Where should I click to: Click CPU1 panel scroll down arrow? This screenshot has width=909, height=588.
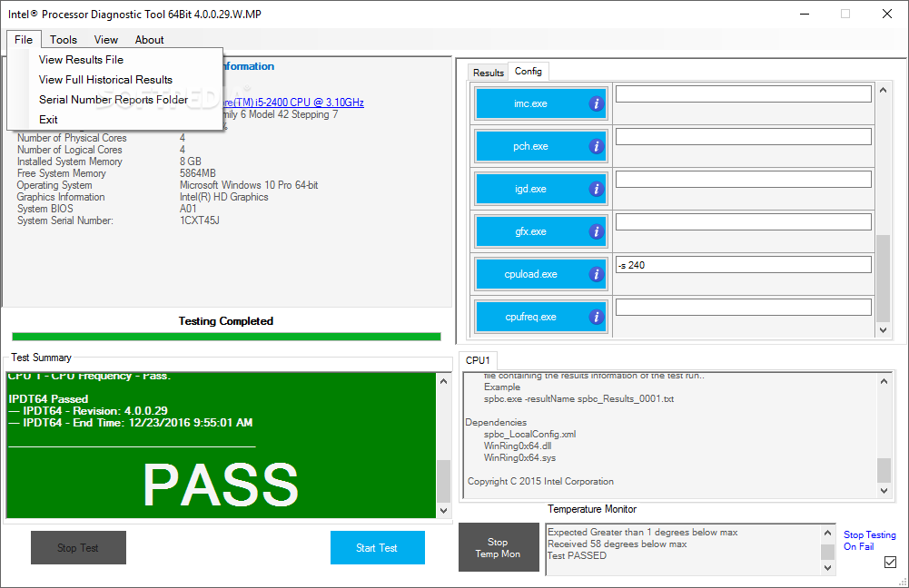[884, 490]
